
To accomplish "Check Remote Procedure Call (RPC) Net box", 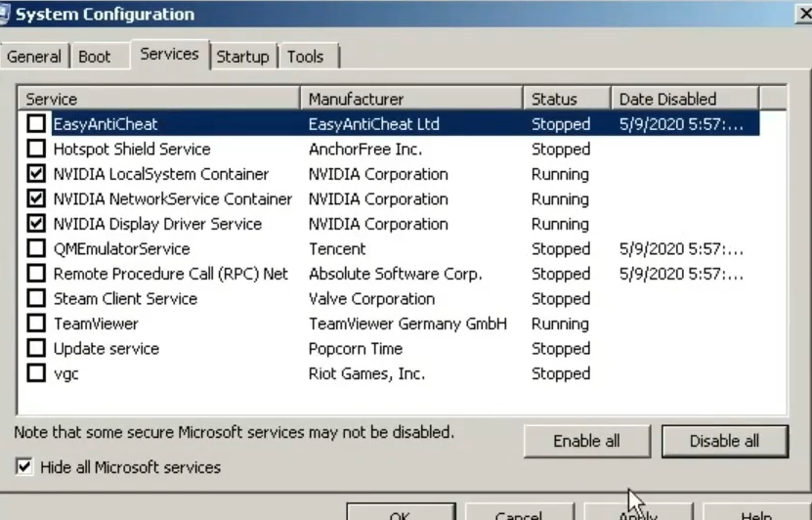I will 36,274.
